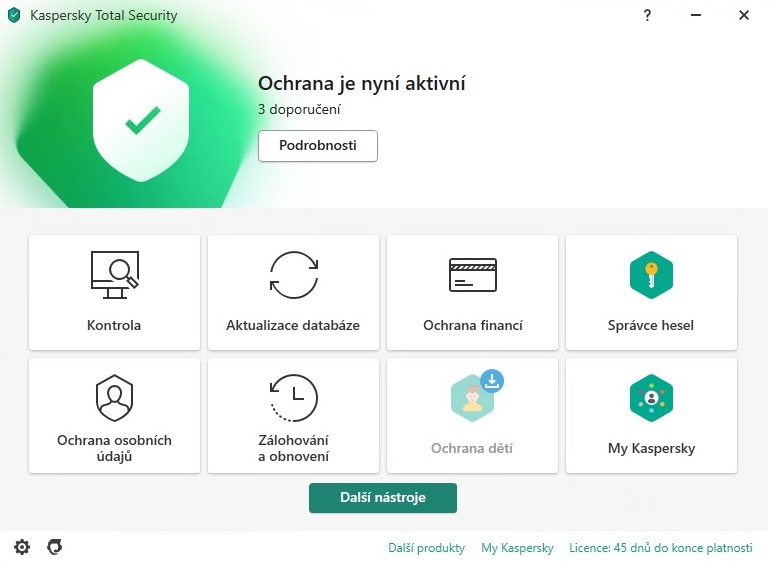Open the My Kaspersky hexagon tile icon
The image size is (775, 572).
(651, 398)
